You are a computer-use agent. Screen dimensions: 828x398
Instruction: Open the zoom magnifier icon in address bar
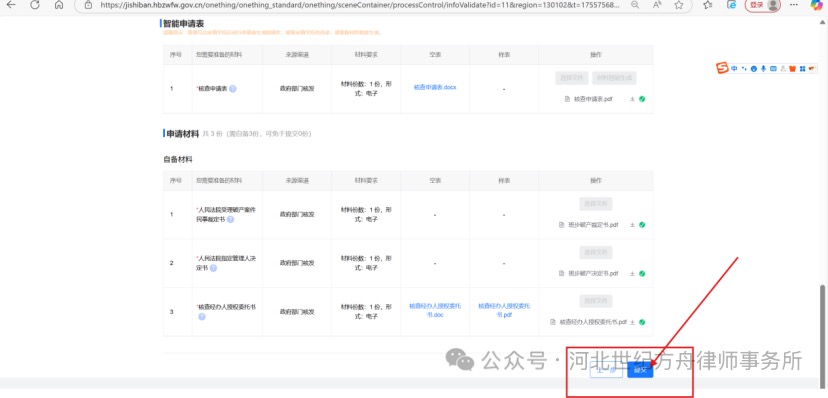(635, 5)
